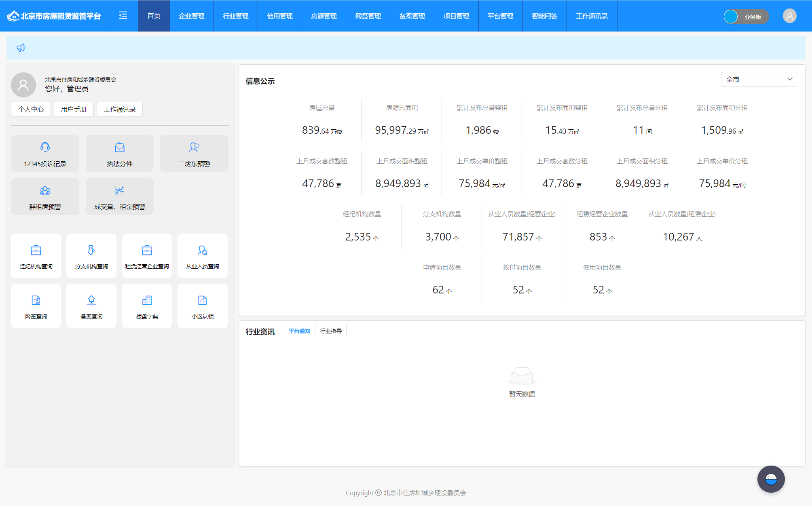The image size is (812, 506).
Task: Click the 房源总面积 95,997.29 statistic
Action: pyautogui.click(x=402, y=130)
